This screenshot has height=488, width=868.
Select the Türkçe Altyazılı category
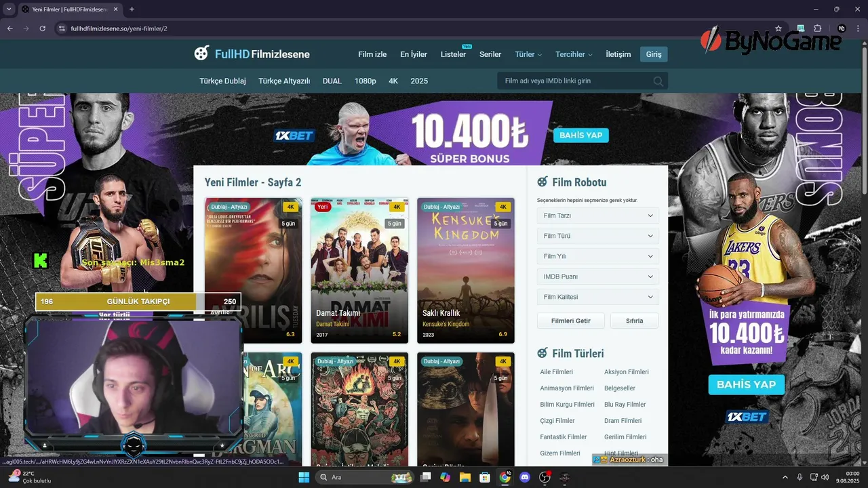[284, 81]
